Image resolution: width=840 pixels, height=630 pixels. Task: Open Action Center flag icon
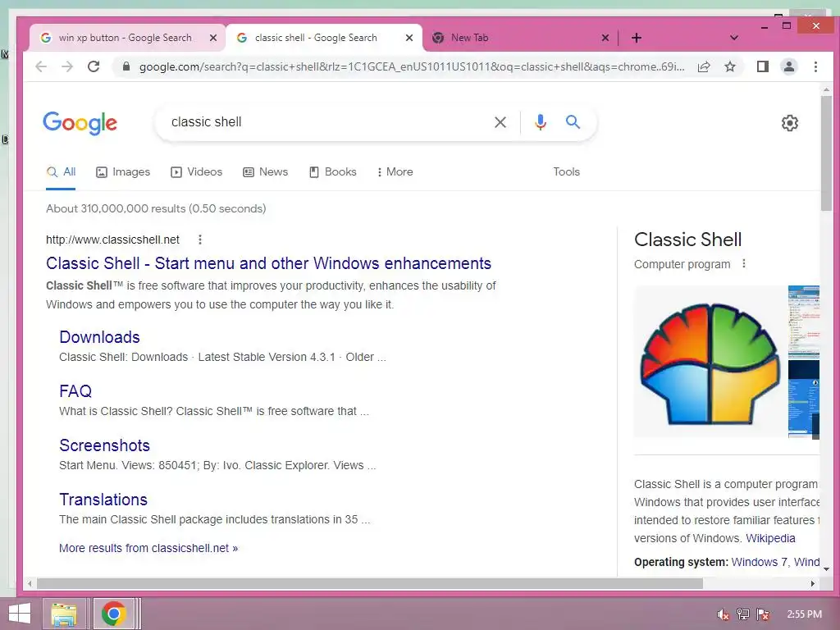[763, 614]
